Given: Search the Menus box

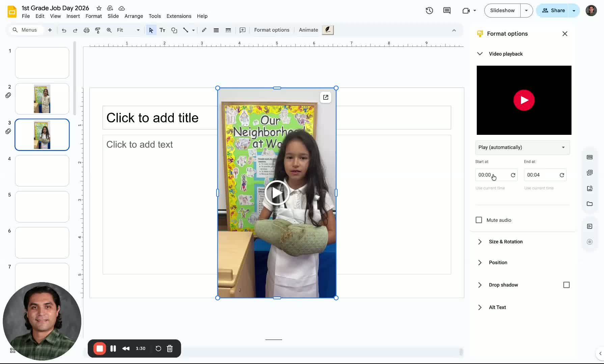Looking at the screenshot, I should tap(25, 30).
